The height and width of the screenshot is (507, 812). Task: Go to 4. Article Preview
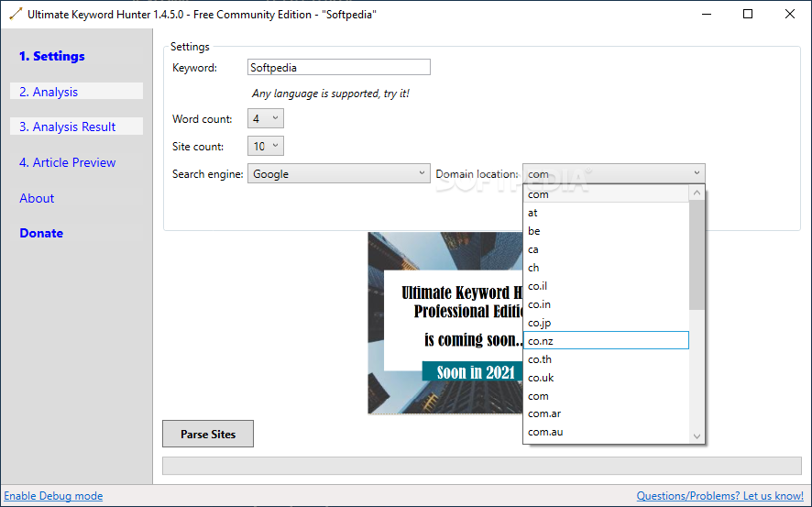coord(76,162)
